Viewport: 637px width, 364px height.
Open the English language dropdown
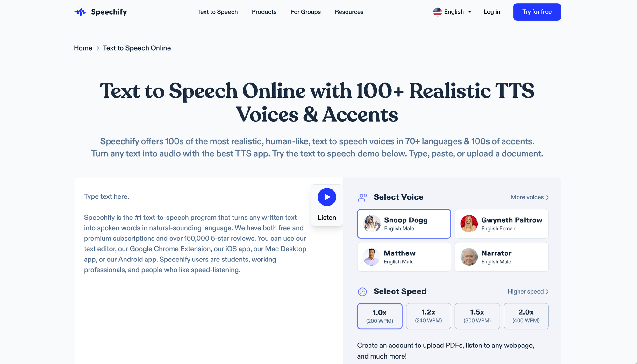coord(453,12)
